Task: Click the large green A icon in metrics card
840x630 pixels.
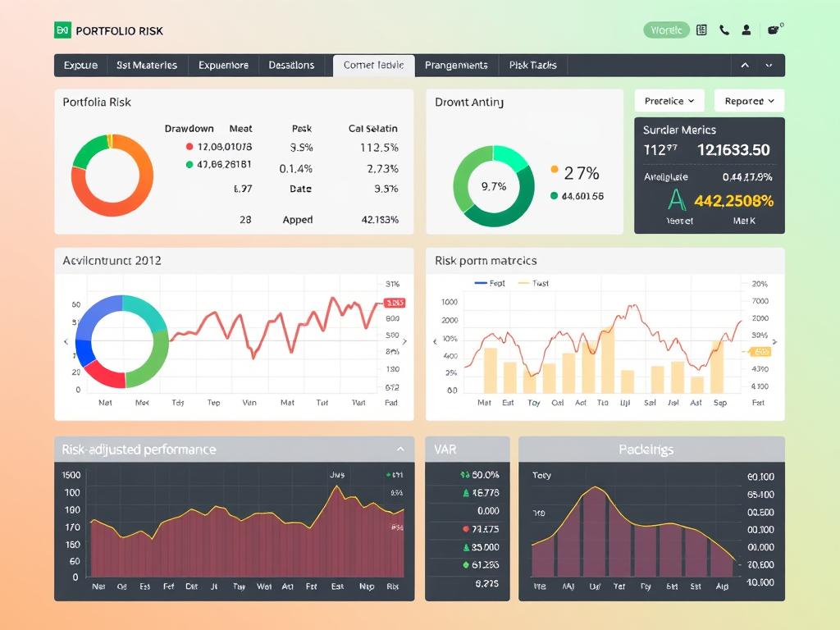Action: coord(676,199)
